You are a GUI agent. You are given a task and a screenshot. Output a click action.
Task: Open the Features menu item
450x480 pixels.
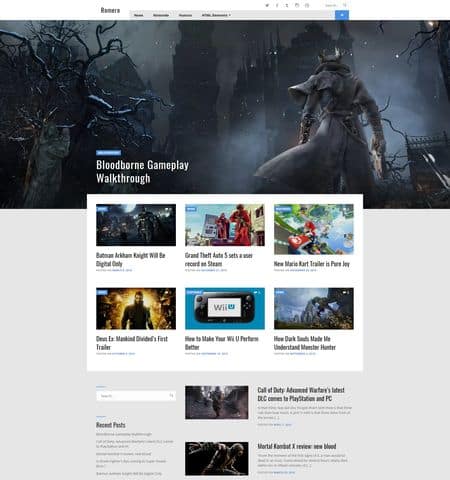pos(185,15)
